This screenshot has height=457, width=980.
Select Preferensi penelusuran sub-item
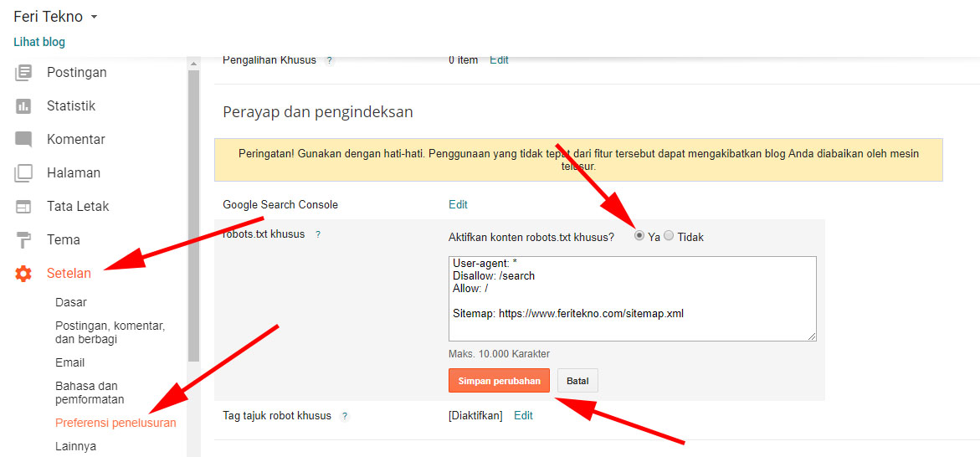pos(115,423)
